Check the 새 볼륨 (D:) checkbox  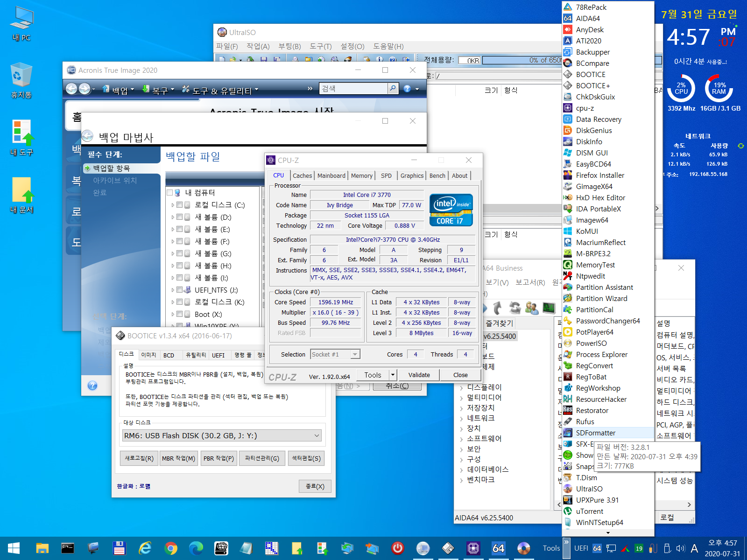180,217
